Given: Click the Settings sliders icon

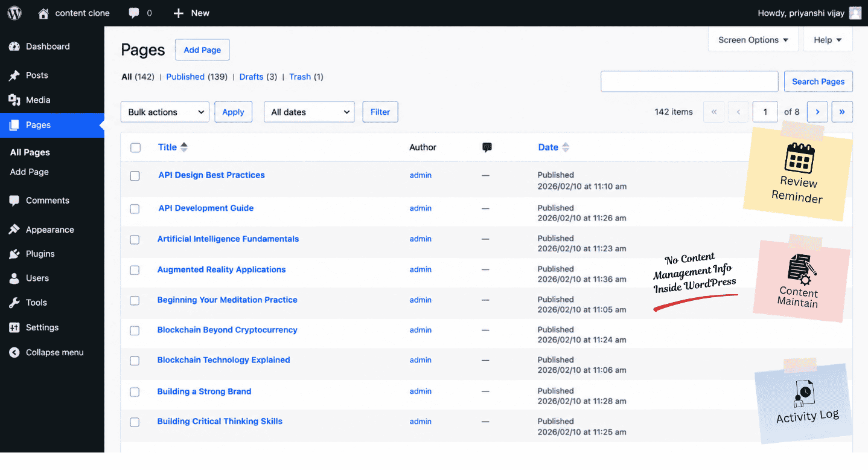Looking at the screenshot, I should click(x=14, y=327).
